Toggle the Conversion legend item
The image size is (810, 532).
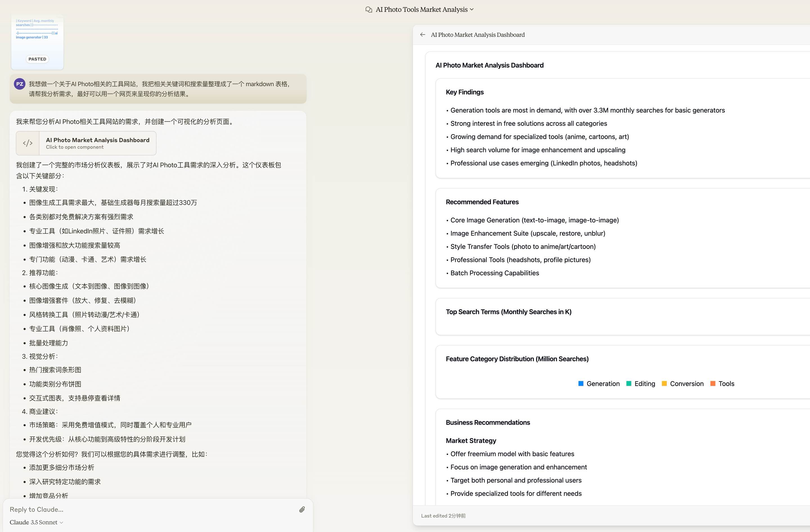click(x=682, y=384)
